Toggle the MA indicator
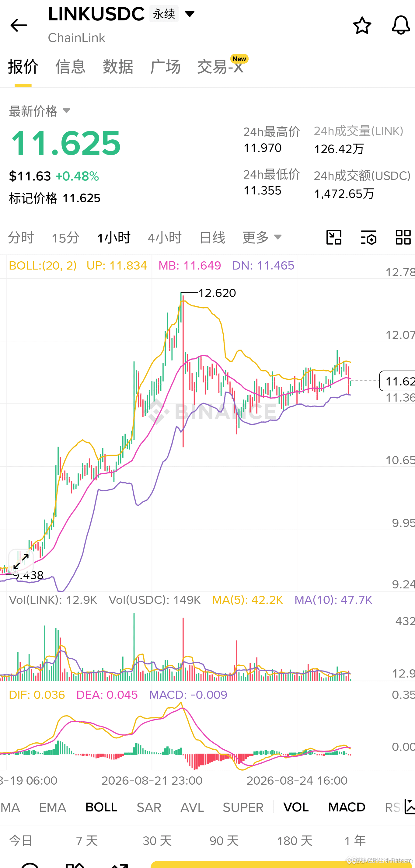415x868 pixels. (10, 807)
